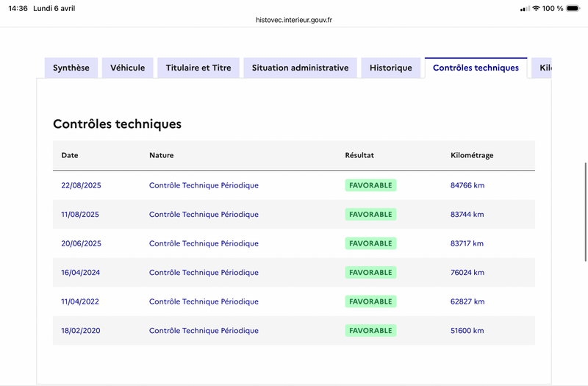Screen dimensions: 588x386
Task: Open the Synthèse tab
Action: click(71, 68)
